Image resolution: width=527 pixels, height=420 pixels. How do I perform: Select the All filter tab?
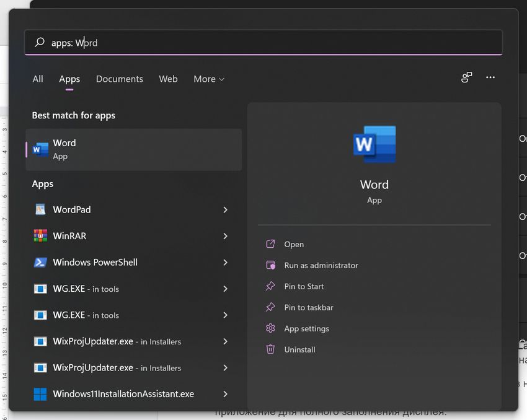[x=38, y=79]
